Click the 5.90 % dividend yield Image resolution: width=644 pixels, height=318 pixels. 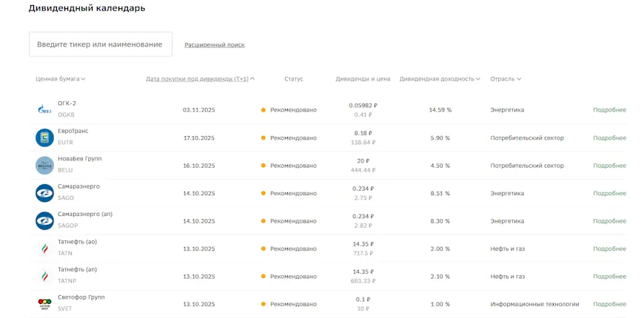tap(440, 138)
